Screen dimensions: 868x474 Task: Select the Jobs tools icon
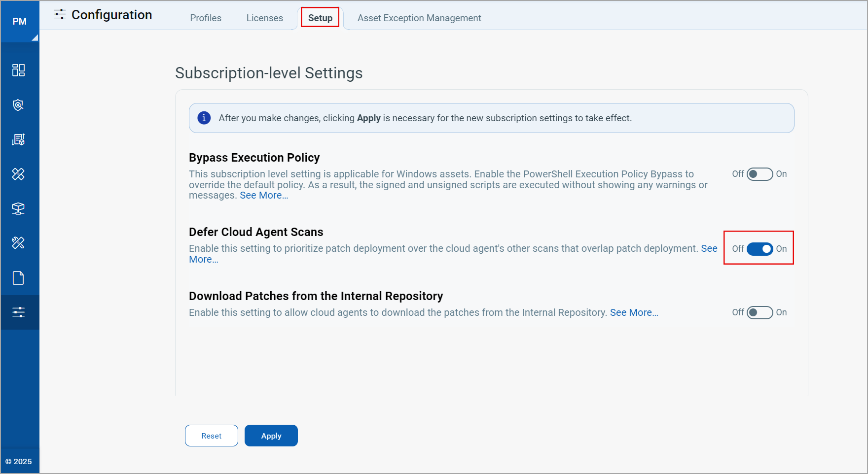19,242
